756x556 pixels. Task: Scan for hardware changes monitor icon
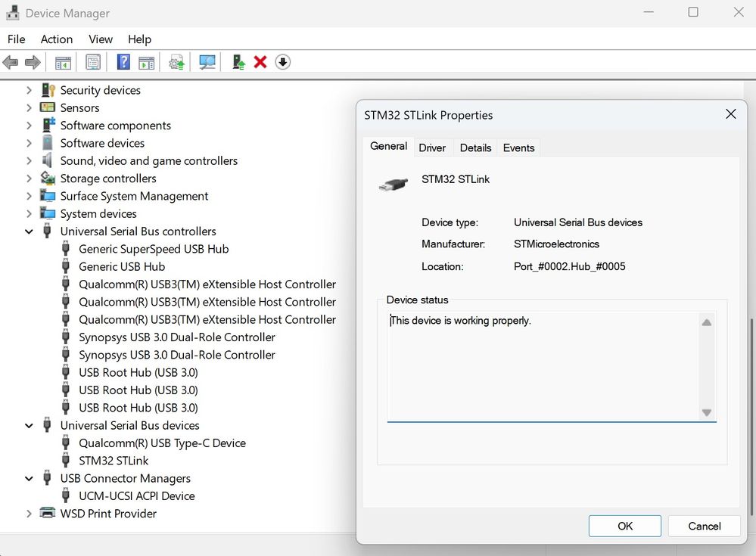[x=207, y=62]
